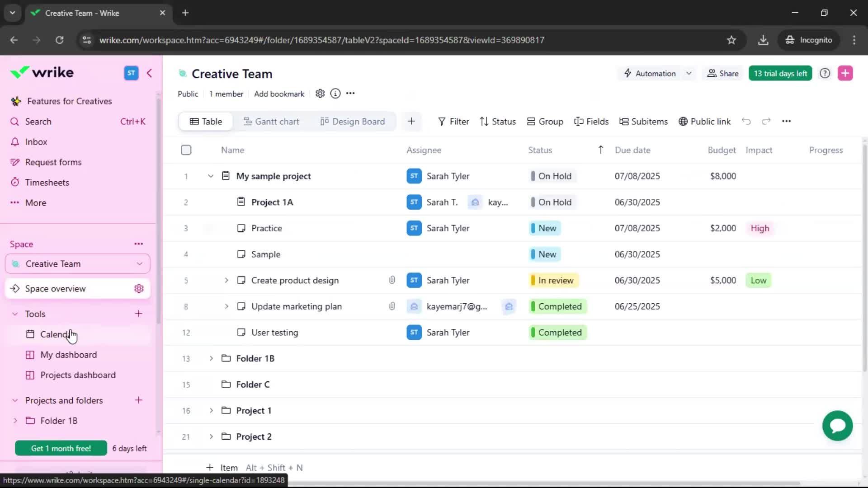Expand Folder 1B in sidebar

(x=15, y=421)
